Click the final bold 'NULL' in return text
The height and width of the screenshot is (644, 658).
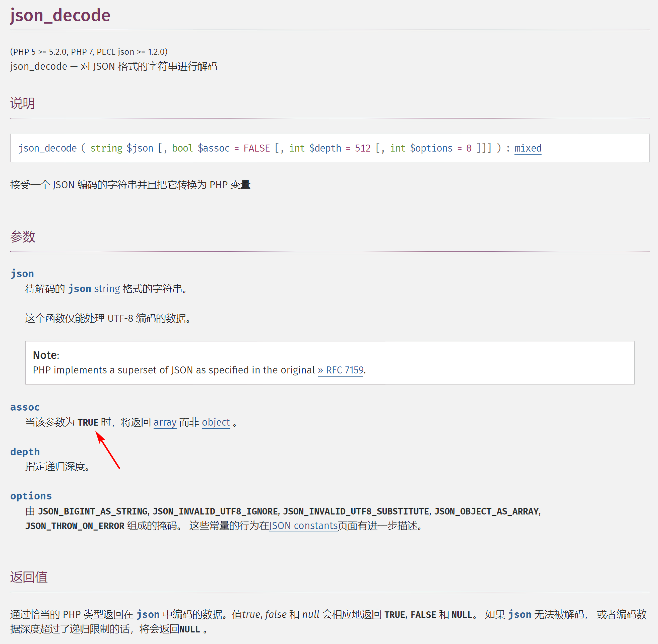[x=190, y=629]
